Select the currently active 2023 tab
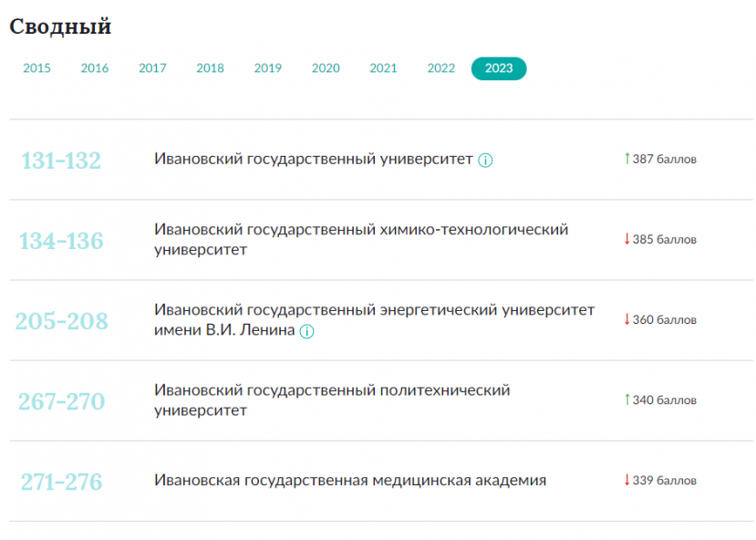Screen dimensions: 756x540 pos(499,67)
